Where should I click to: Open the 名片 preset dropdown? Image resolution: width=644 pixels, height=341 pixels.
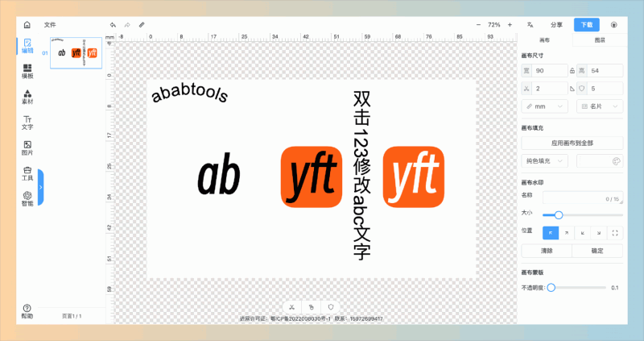click(x=600, y=106)
